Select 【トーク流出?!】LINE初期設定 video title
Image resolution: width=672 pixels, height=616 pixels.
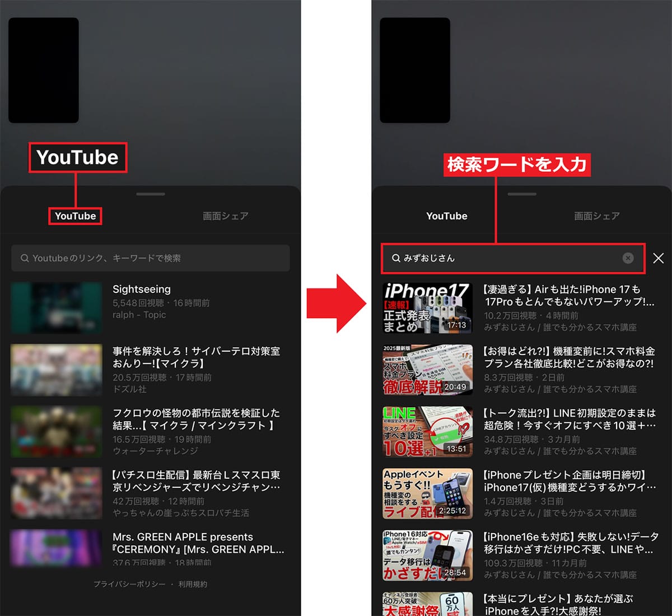(570, 419)
